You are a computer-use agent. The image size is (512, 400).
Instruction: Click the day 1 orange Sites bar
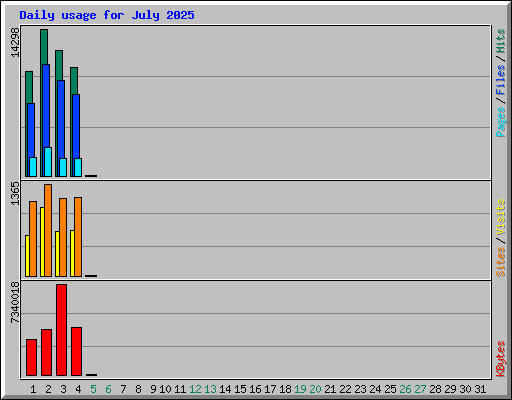[x=33, y=239]
